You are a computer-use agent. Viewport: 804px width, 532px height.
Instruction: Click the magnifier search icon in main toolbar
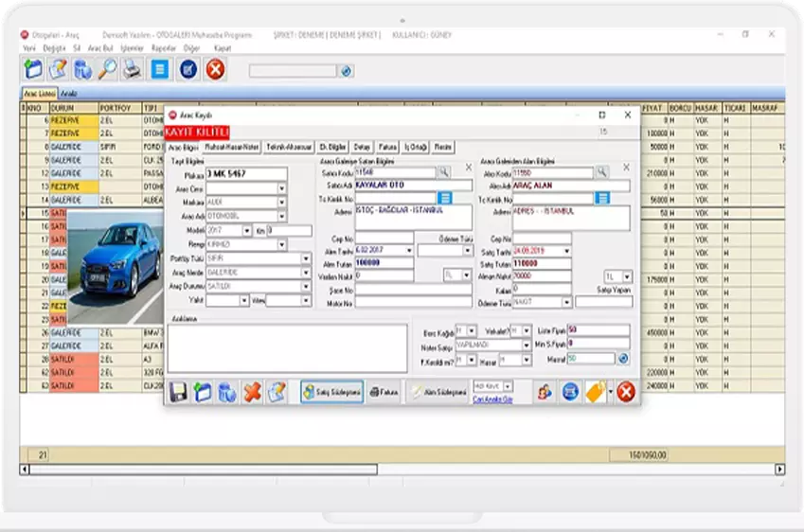107,69
